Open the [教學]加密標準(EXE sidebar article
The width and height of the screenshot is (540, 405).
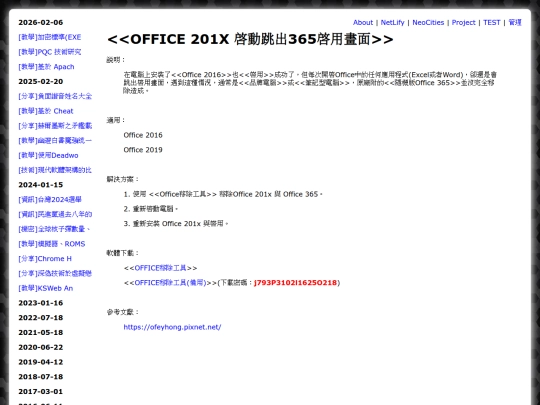(50, 37)
